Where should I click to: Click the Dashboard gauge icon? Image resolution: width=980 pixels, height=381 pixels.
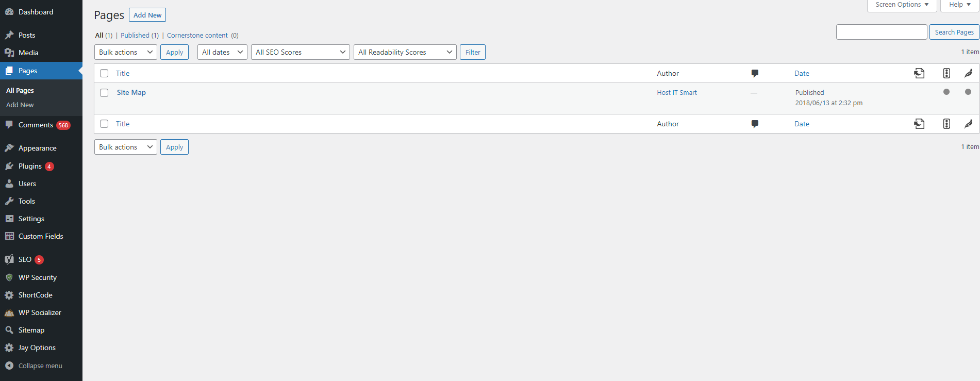coord(9,12)
